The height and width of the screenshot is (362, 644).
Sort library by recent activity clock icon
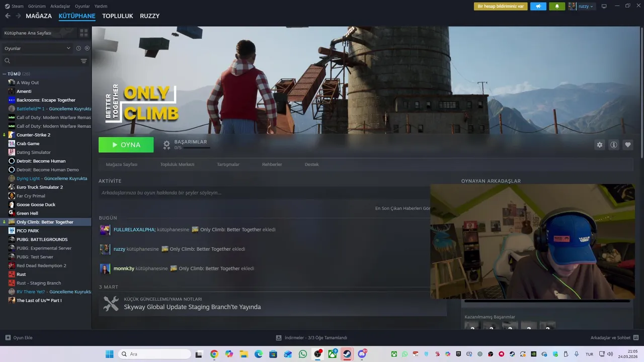78,48
